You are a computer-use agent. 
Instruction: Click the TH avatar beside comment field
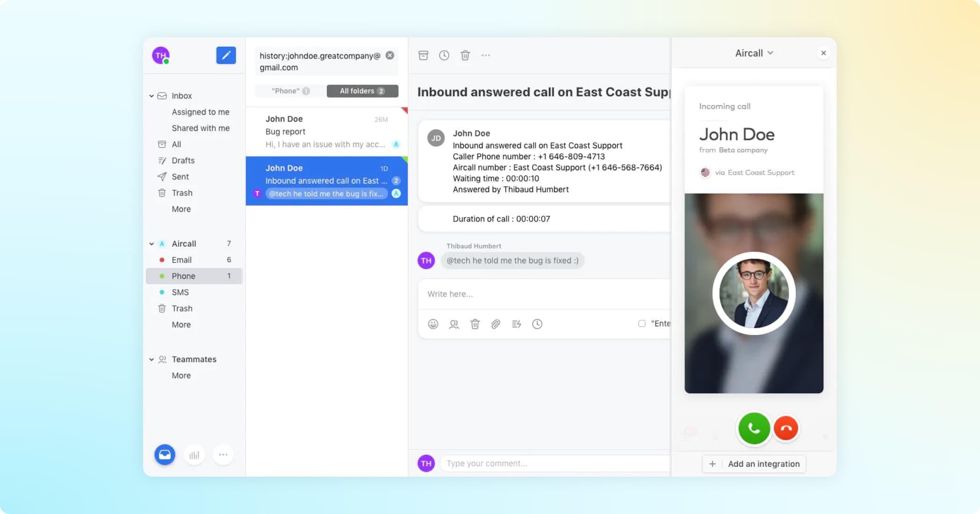click(x=426, y=463)
